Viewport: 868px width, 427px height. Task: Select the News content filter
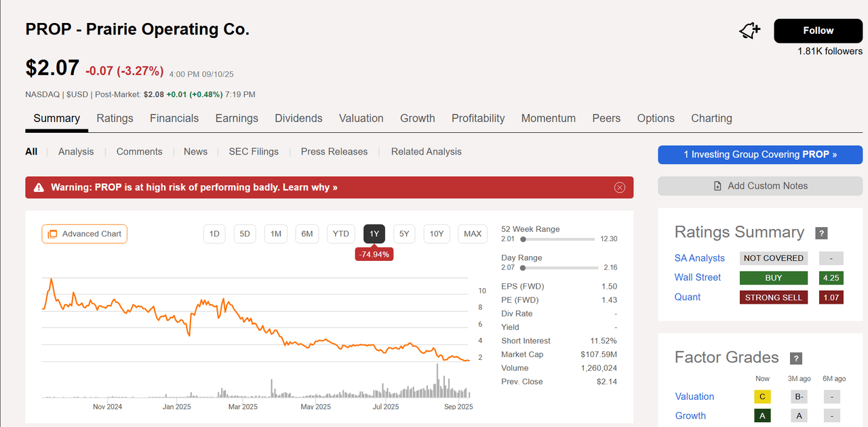[x=195, y=151]
